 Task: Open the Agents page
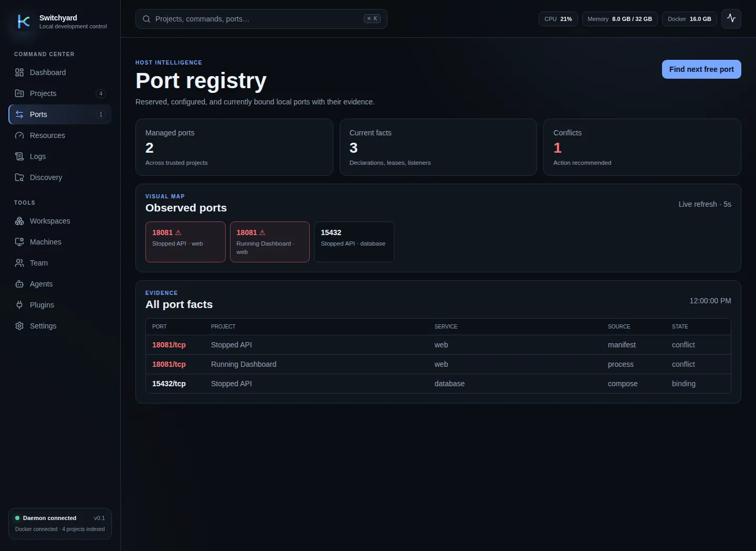pos(60,284)
